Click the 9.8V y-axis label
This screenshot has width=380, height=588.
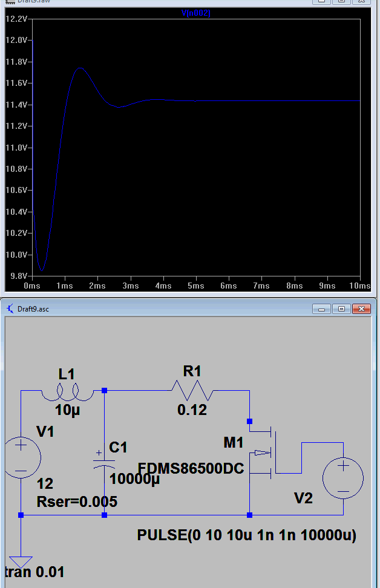tap(19, 276)
